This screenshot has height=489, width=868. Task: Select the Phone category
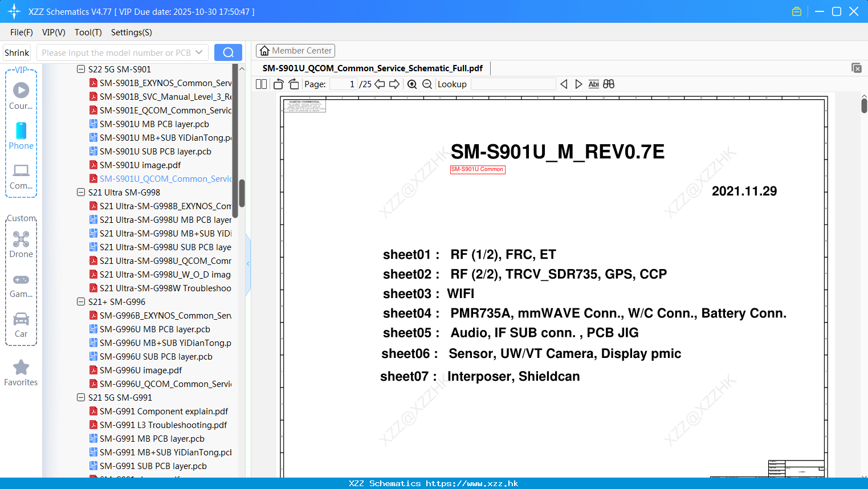pyautogui.click(x=21, y=136)
